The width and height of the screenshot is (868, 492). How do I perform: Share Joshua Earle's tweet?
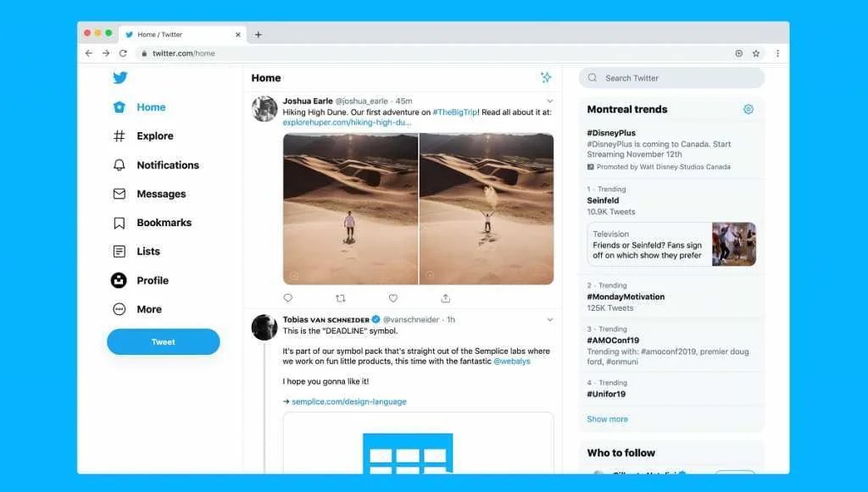445,298
